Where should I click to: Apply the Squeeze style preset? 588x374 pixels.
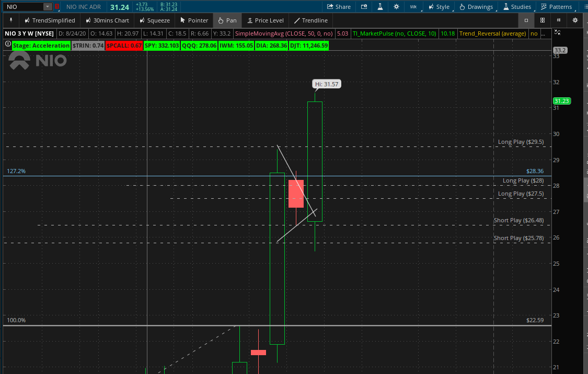coord(154,20)
